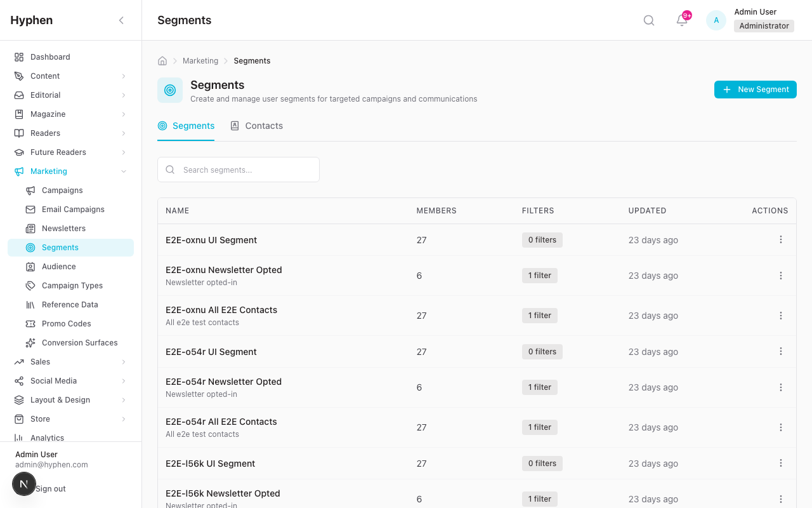Click the Promo Codes icon in sidebar
812x508 pixels.
click(x=30, y=323)
